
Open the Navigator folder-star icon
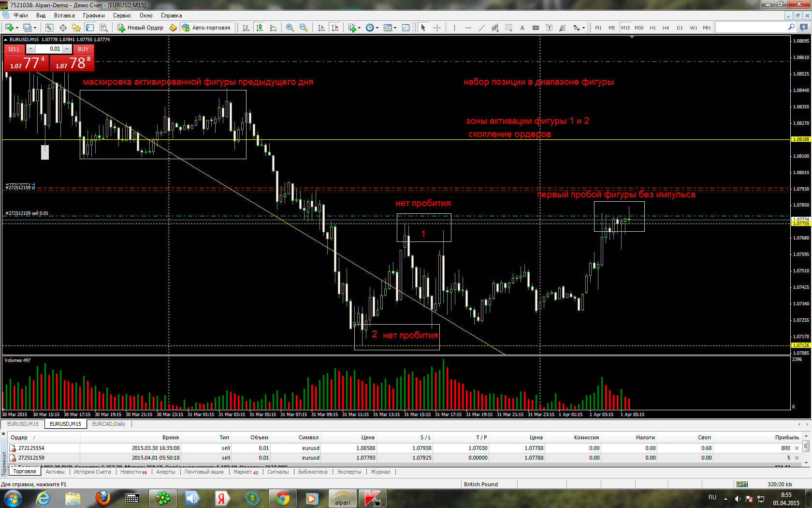76,28
